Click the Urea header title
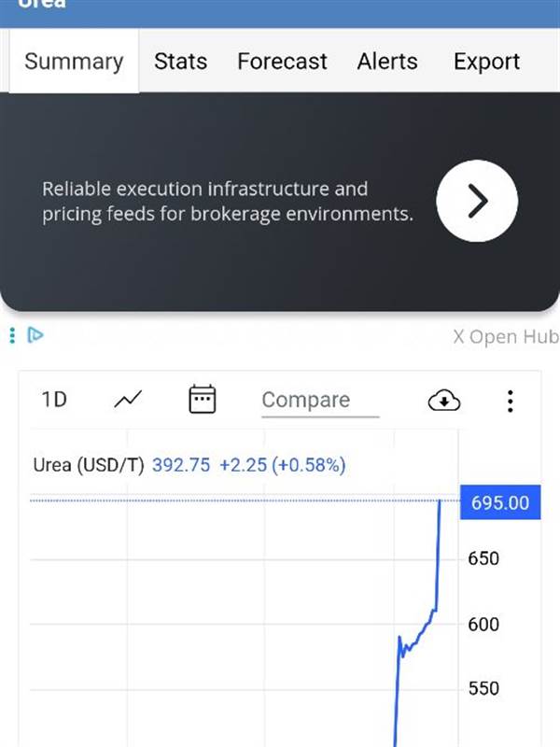Image resolution: width=560 pixels, height=747 pixels. click(x=43, y=4)
